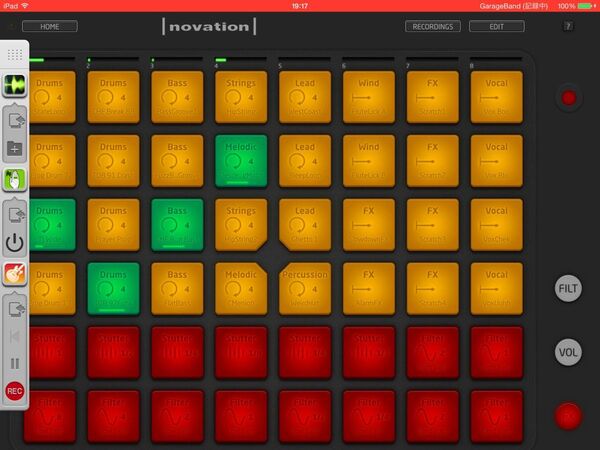Trigger the Strings HipString pad
600x450 pixels.
[x=241, y=97]
